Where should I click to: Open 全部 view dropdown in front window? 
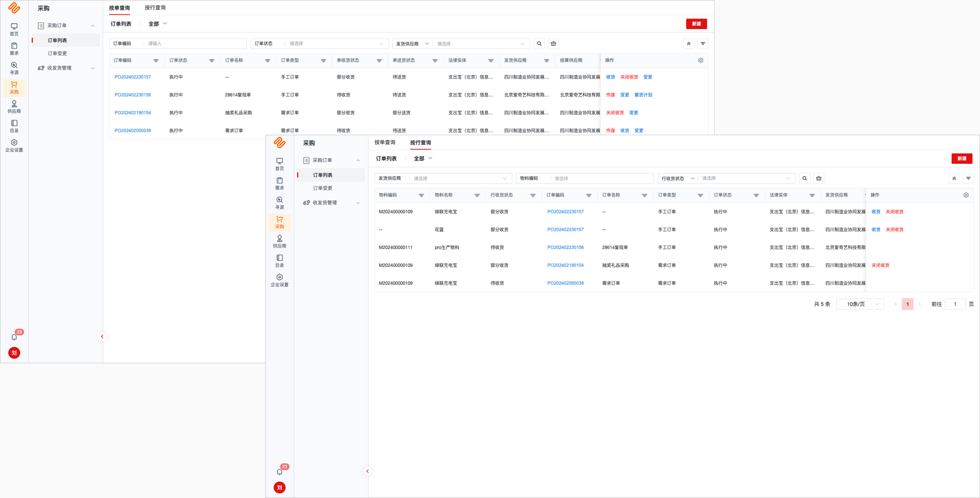tap(423, 159)
